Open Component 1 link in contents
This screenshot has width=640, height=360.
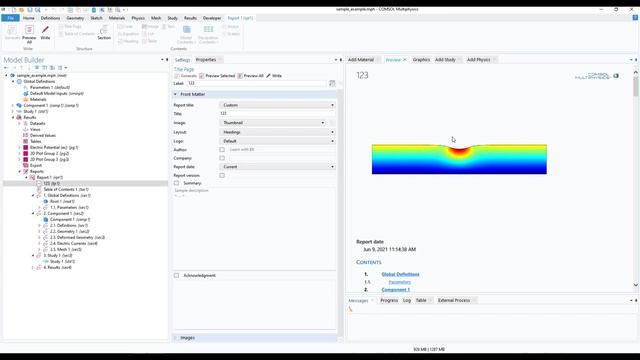point(396,290)
